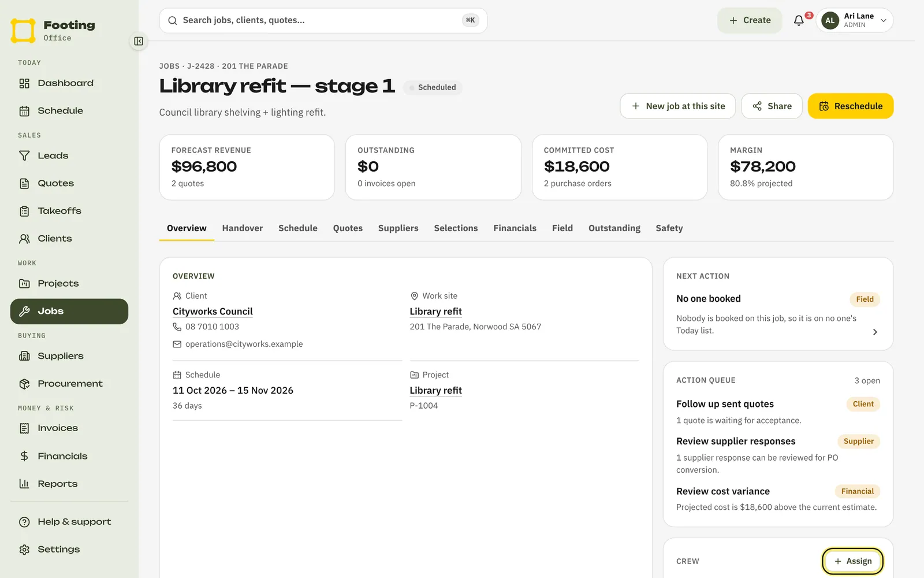Viewport: 924px width, 578px height.
Task: Click the Leads funnel icon
Action: [24, 155]
